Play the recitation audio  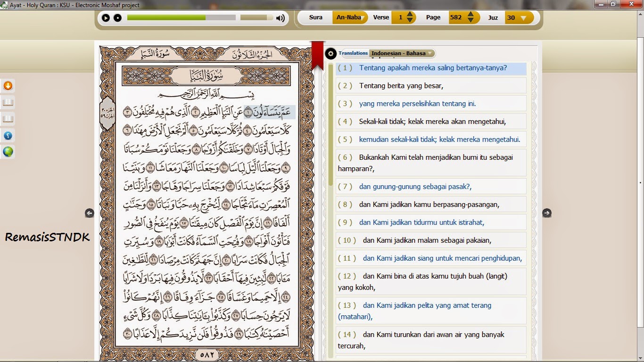coord(106,18)
